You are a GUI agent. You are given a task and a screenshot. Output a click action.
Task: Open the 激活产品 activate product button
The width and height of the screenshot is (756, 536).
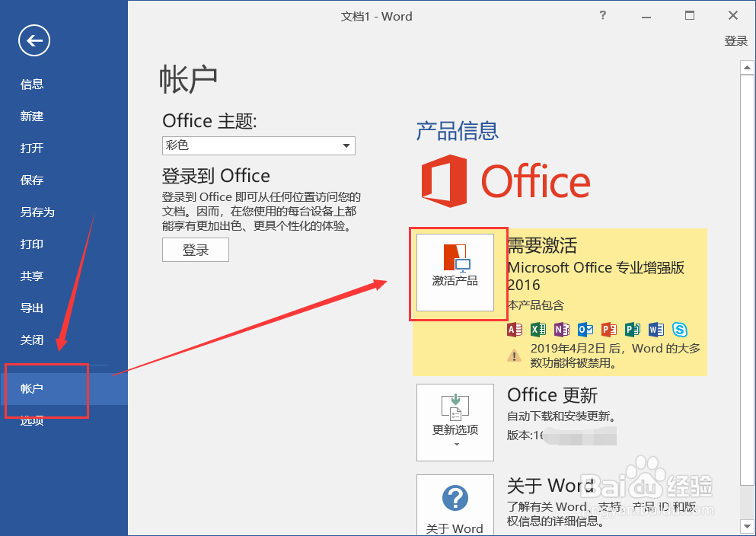(x=455, y=273)
